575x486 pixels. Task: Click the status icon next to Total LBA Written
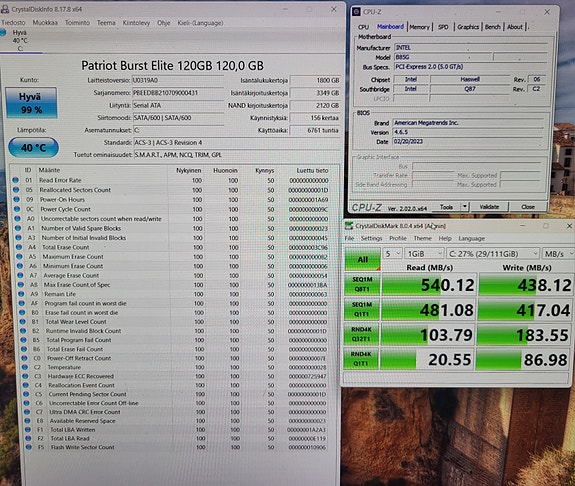point(28,430)
